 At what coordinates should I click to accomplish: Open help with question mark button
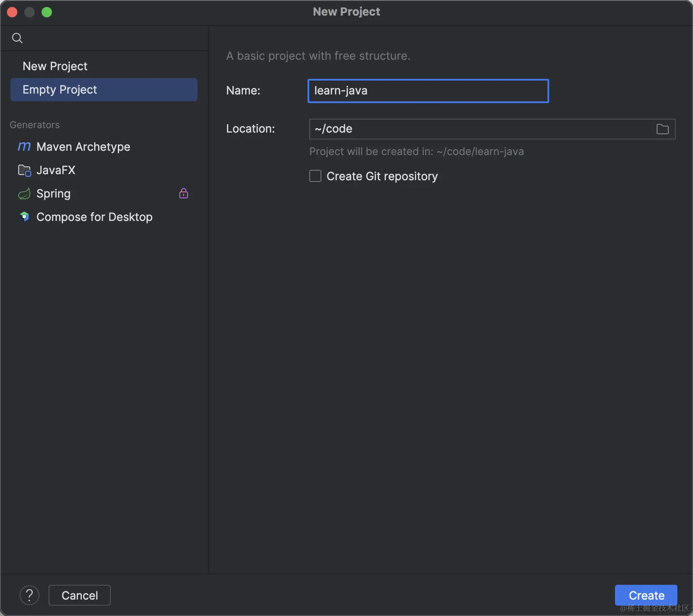pos(29,595)
